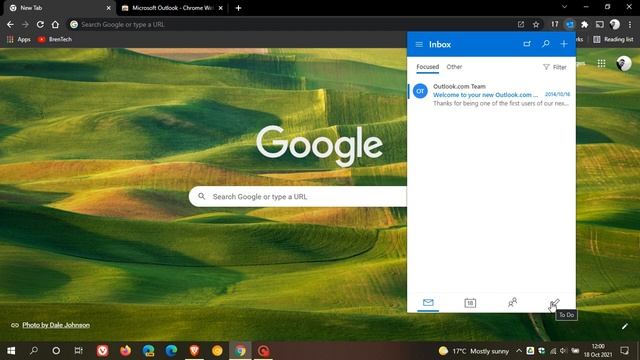Bookmark this tab with the star icon
This screenshot has height=360, width=640.
coord(536,24)
